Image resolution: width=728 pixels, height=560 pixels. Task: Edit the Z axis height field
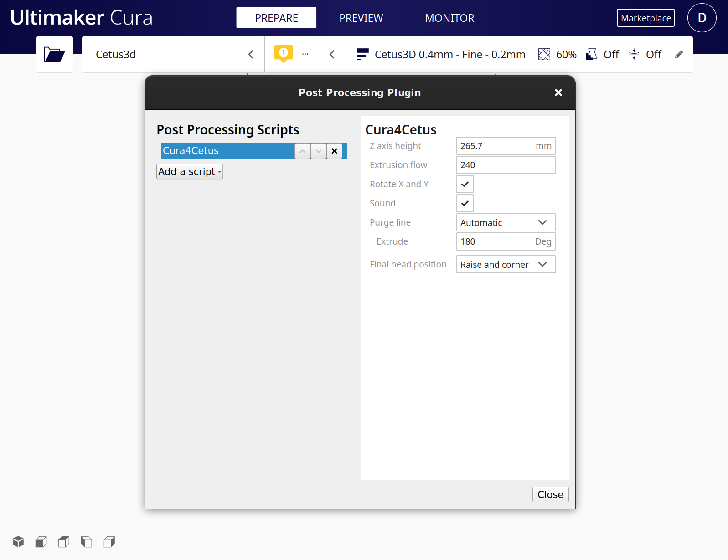[x=506, y=146]
